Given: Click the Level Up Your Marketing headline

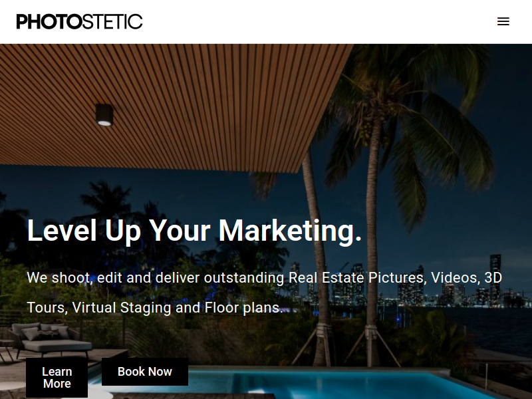Looking at the screenshot, I should [x=194, y=231].
